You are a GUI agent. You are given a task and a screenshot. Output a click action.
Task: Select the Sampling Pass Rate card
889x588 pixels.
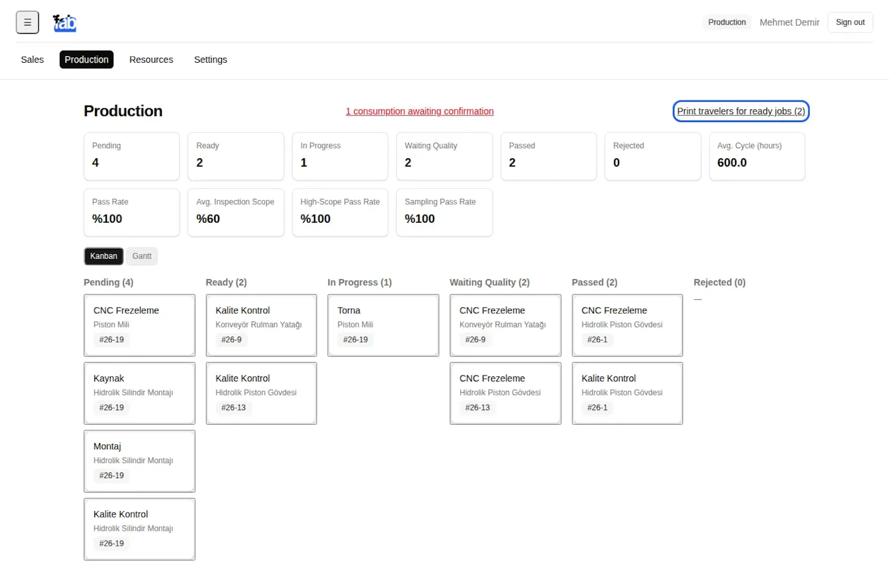click(444, 212)
